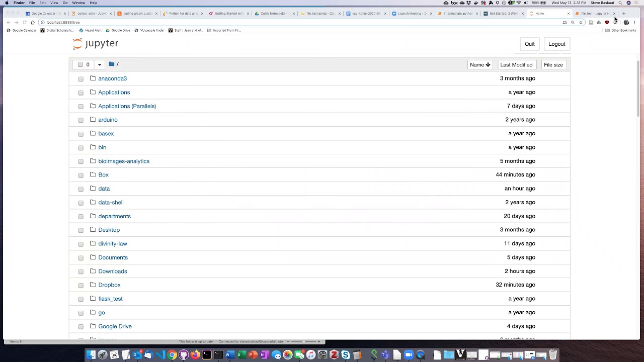Open the Heard Alert bookmark
This screenshot has width=644, height=362.
91,30
